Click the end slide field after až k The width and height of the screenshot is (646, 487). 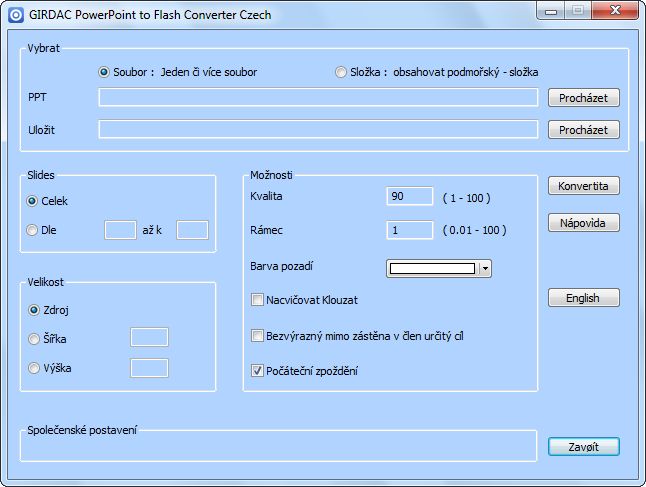pyautogui.click(x=192, y=230)
